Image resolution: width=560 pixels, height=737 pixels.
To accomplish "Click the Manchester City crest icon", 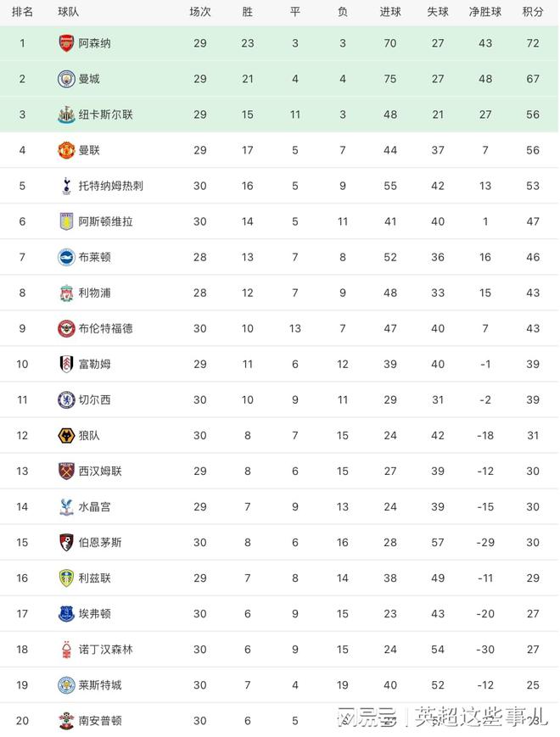I will (66, 79).
